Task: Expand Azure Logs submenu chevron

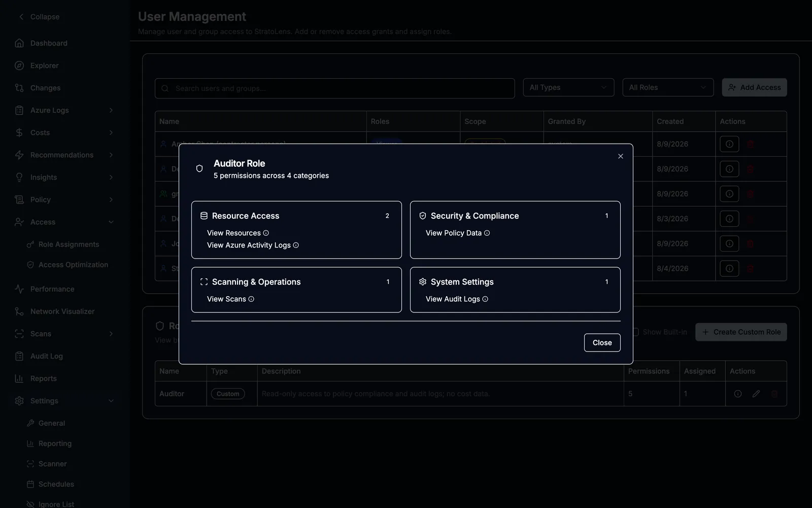Action: [x=111, y=110]
